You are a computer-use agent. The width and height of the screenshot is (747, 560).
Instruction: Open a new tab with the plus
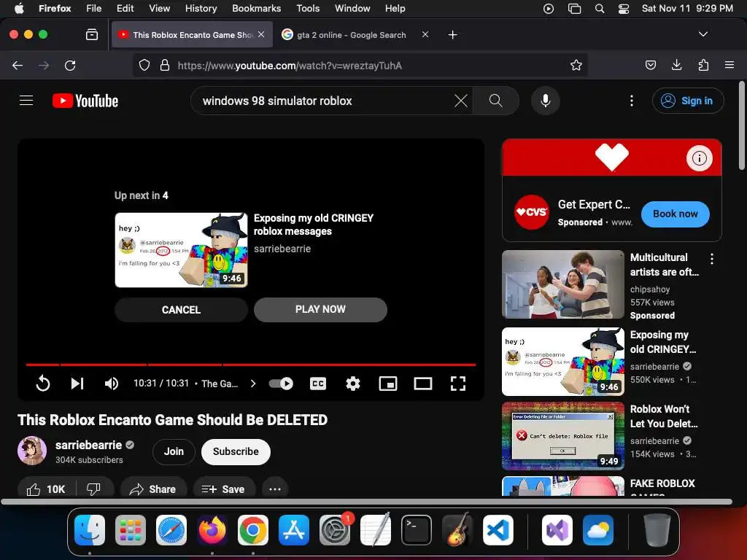pos(452,35)
